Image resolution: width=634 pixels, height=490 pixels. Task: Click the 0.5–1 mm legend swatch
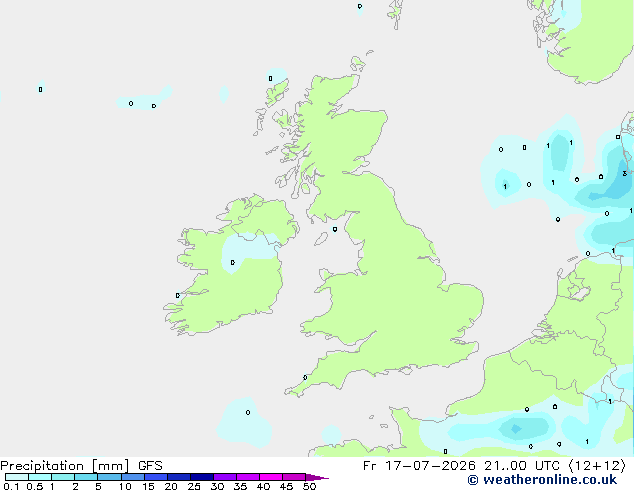click(x=40, y=477)
